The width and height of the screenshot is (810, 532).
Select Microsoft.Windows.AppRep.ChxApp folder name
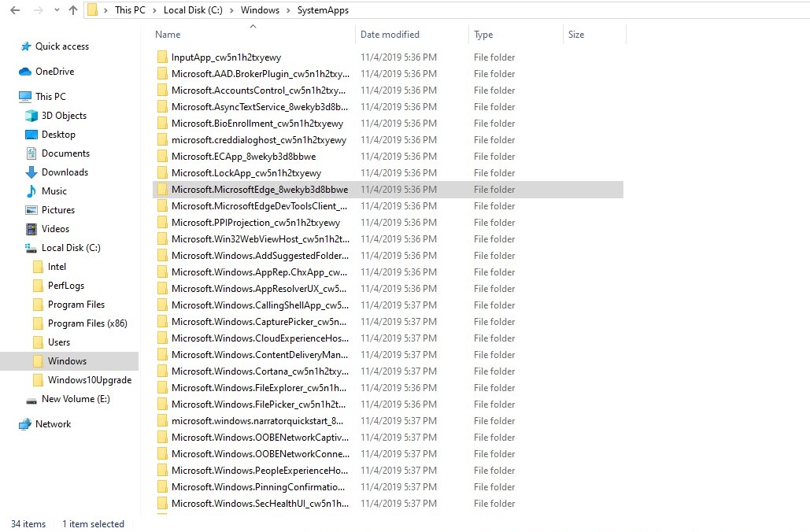(259, 272)
